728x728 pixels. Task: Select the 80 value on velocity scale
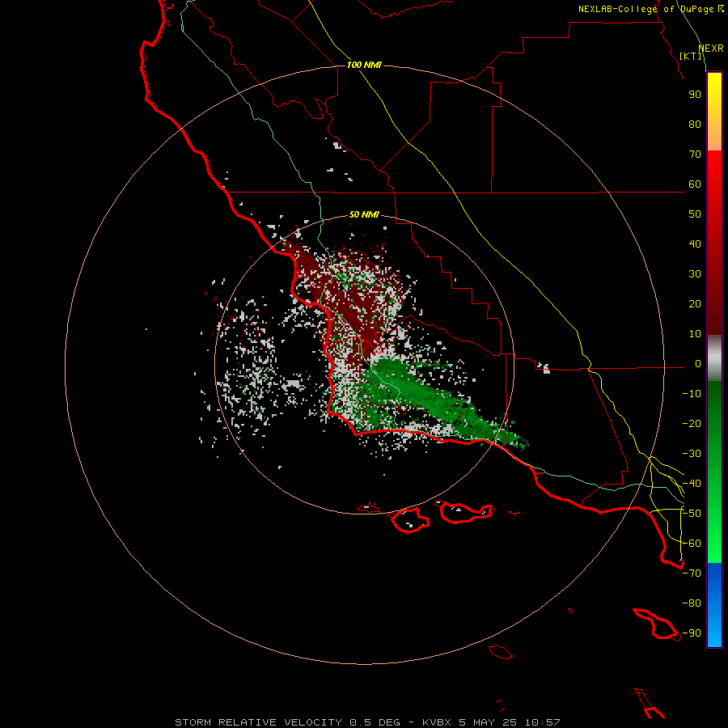point(695,125)
